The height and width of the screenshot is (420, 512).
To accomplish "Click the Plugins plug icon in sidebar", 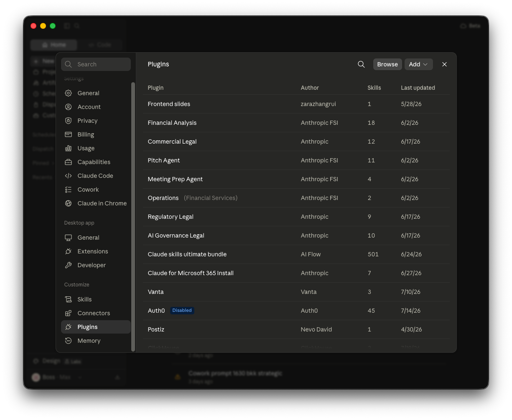I will pyautogui.click(x=69, y=327).
